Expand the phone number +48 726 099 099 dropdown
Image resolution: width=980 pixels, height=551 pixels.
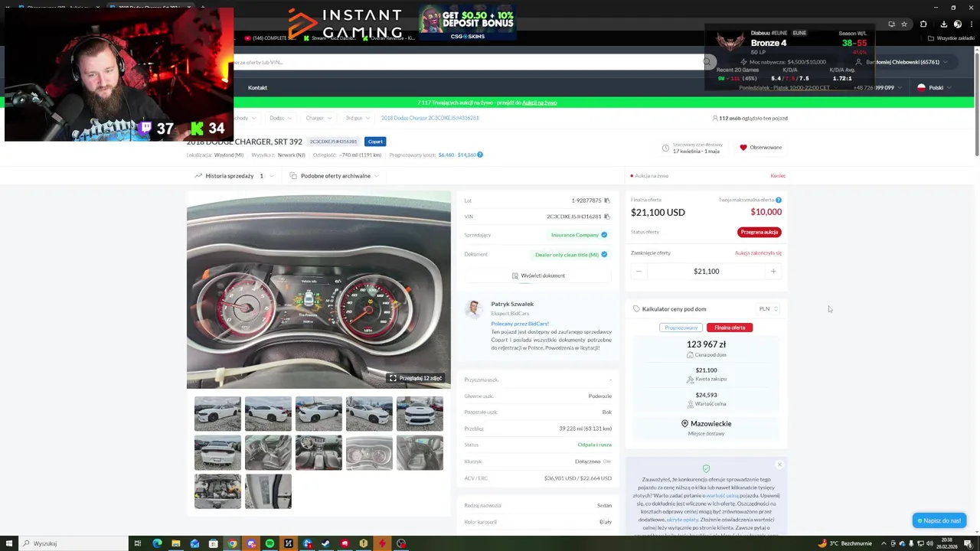[880, 87]
